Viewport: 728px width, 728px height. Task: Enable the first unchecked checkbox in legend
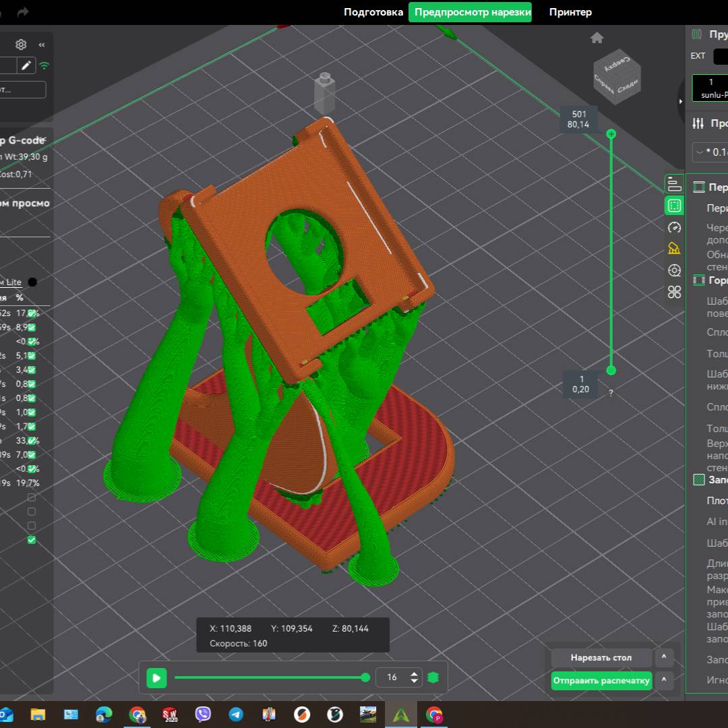click(32, 497)
